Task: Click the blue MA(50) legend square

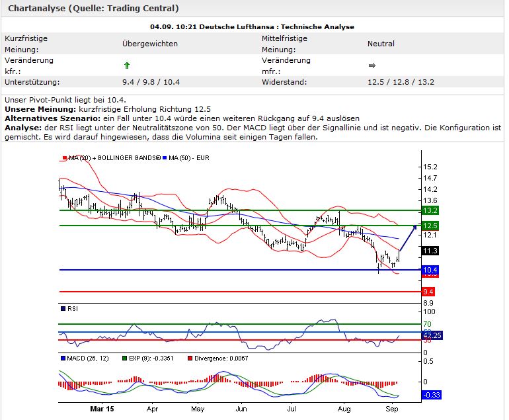Action: (165, 158)
